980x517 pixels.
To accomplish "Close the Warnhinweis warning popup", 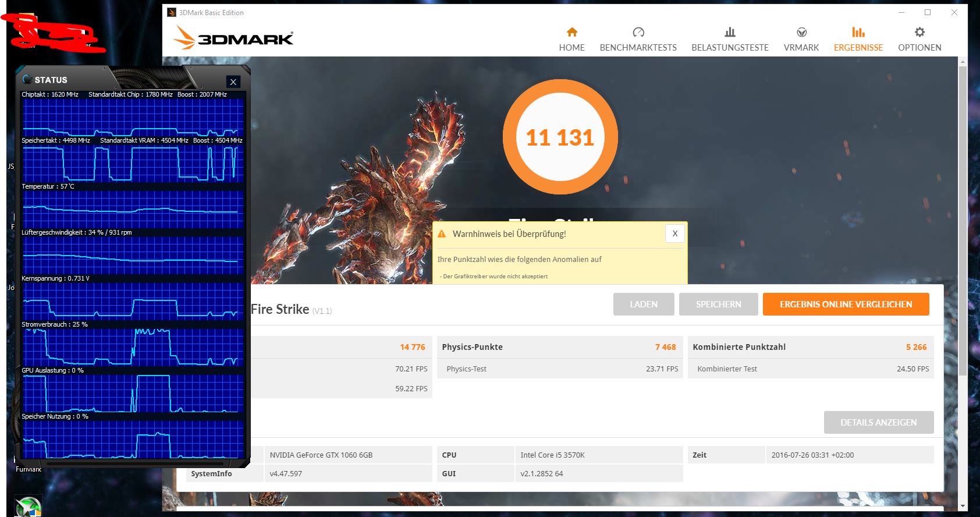I will point(674,233).
